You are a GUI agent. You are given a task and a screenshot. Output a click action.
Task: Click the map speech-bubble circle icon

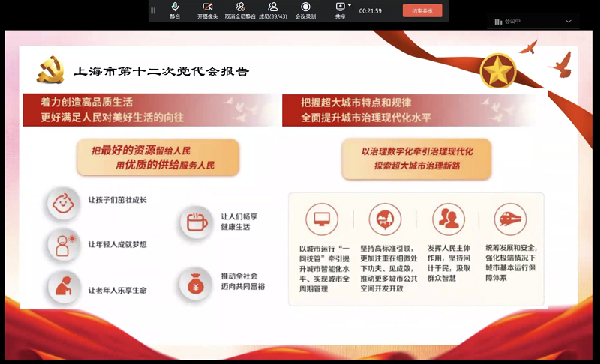click(385, 219)
